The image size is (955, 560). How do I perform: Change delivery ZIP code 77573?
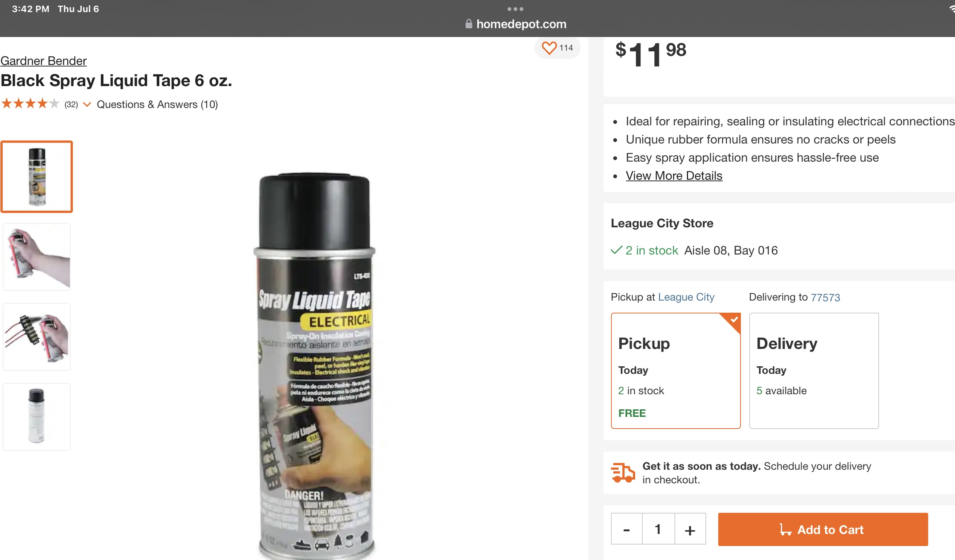point(825,298)
